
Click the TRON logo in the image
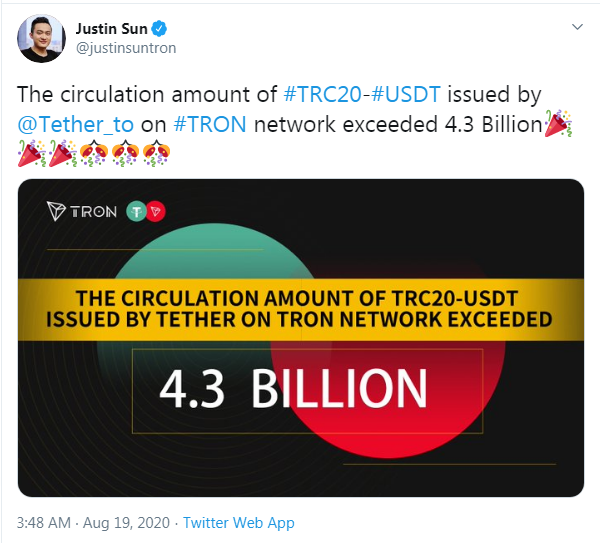tap(82, 211)
